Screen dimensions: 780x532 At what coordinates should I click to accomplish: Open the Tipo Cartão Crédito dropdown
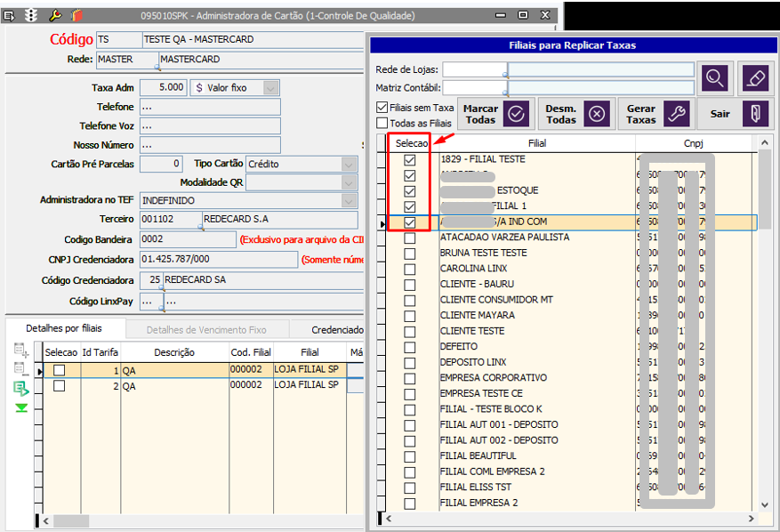click(x=350, y=165)
